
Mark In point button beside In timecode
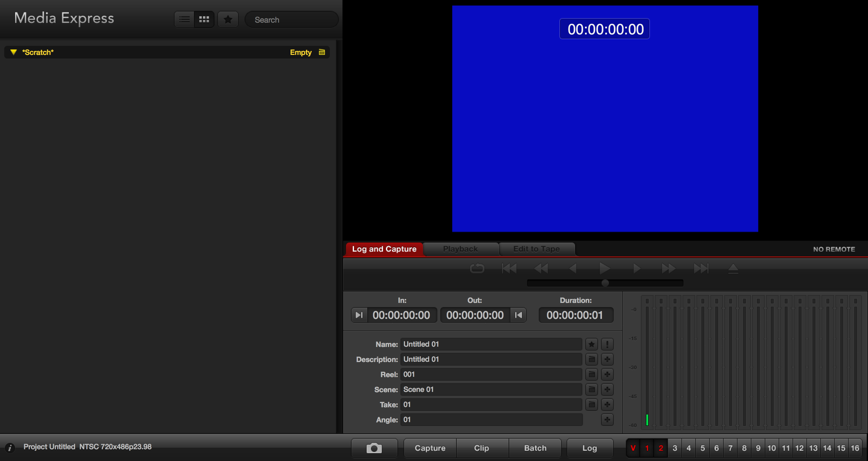[359, 315]
